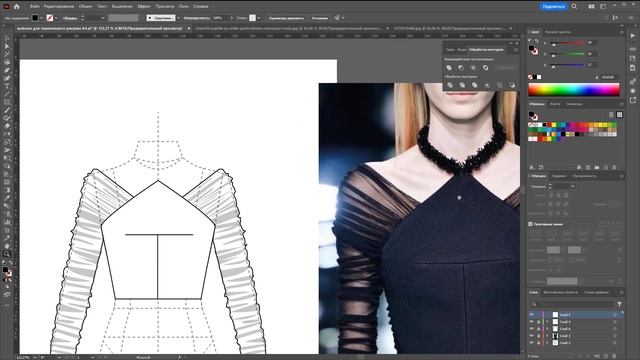Select the Column Graph tool
Viewport: 640px width, 360px height.
(x=7, y=222)
